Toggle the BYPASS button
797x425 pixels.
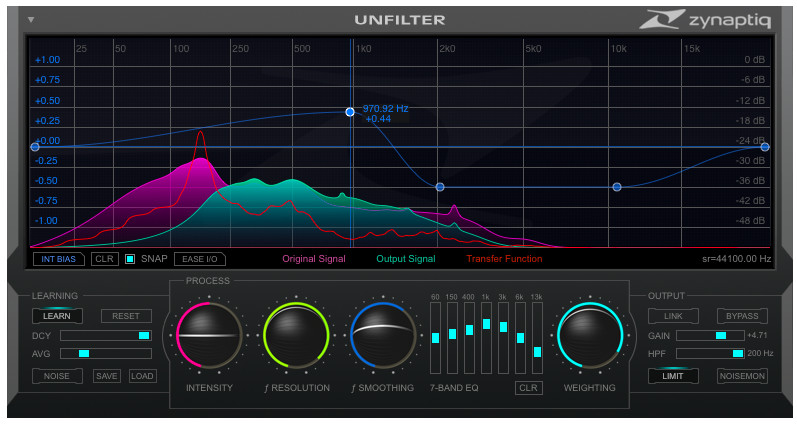pos(742,316)
